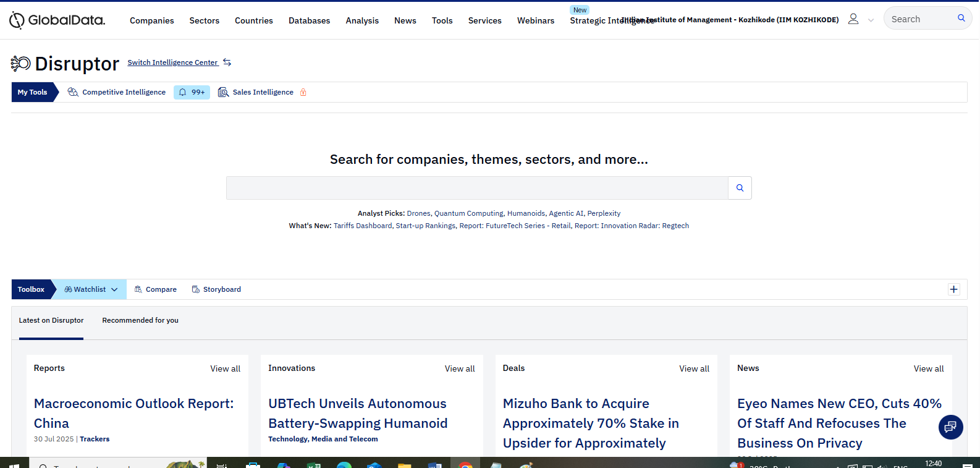980x468 pixels.
Task: Open the 99+ notifications bell
Action: pyautogui.click(x=192, y=92)
